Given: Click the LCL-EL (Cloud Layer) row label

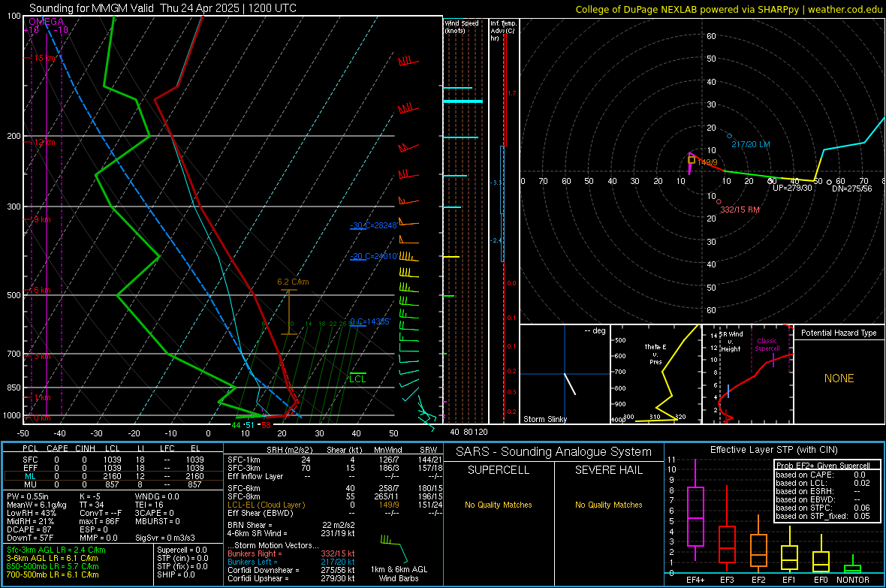Looking at the screenshot, I should point(266,505).
